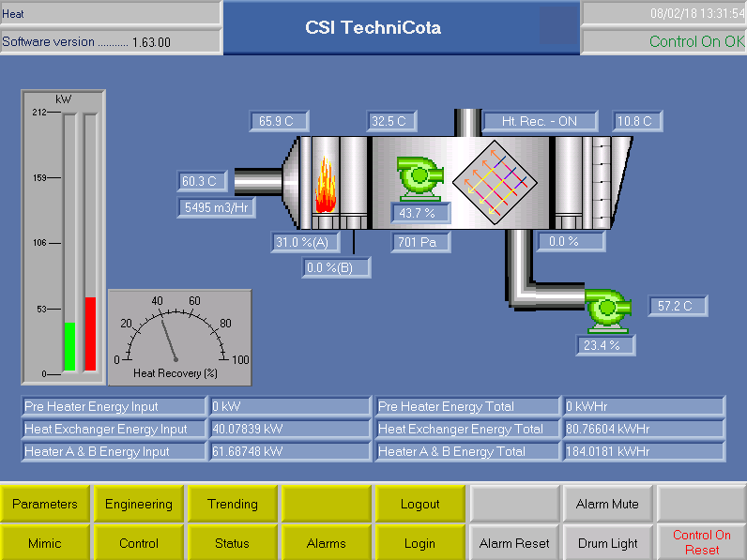Click the 61.68748 kW value
Image resolution: width=747 pixels, height=560 pixels.
tap(290, 451)
